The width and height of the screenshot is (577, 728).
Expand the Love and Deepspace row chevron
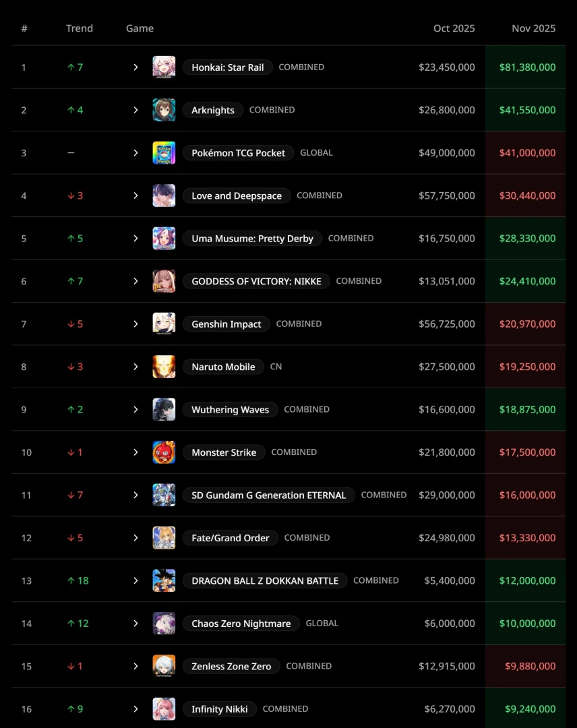(x=135, y=195)
